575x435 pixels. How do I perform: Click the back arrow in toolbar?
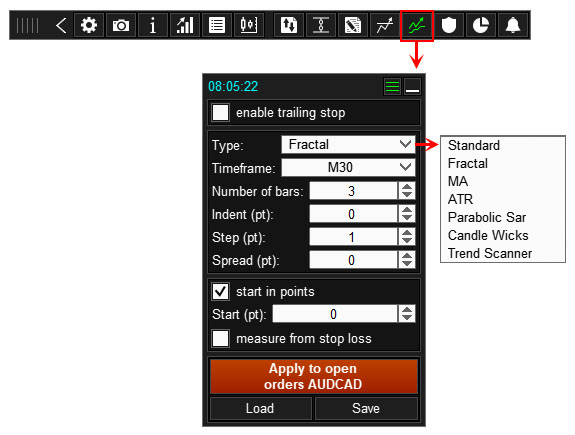point(61,26)
